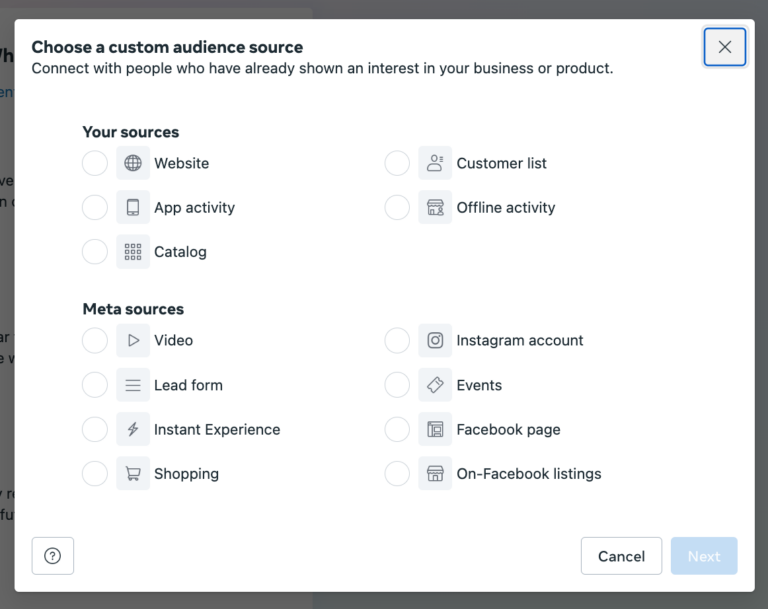The image size is (768, 609).
Task: Select the Lead form radio button
Action: pos(95,385)
